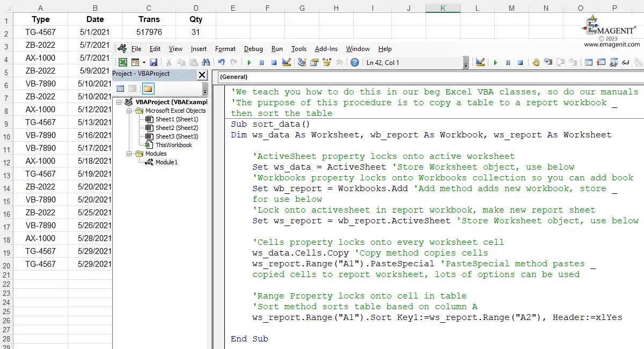Click the Quick Watch glasses icon

(x=625, y=62)
